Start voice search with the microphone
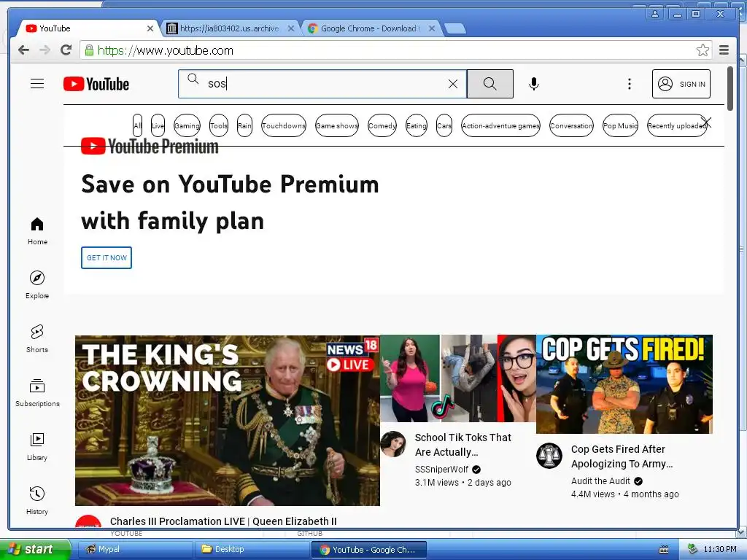Viewport: 747px width, 560px height. pyautogui.click(x=534, y=84)
